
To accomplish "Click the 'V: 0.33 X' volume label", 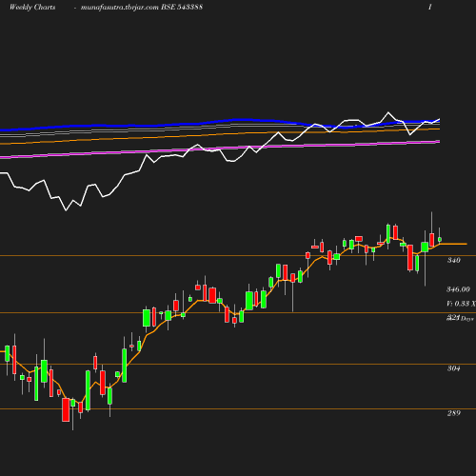I will [461, 304].
